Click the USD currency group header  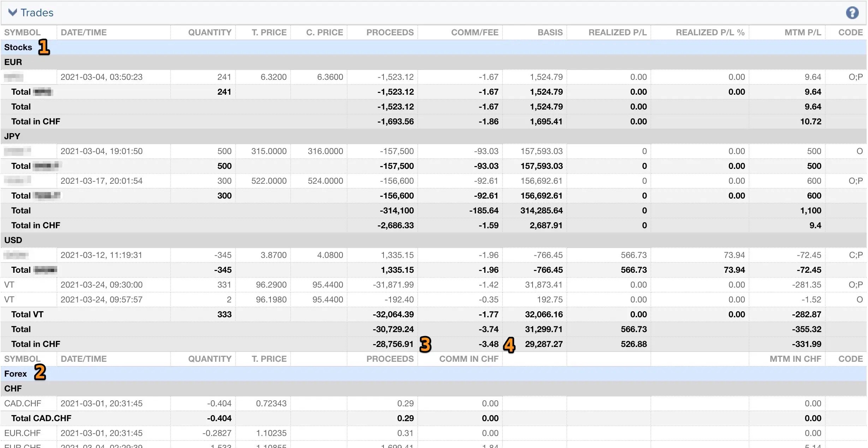[13, 240]
